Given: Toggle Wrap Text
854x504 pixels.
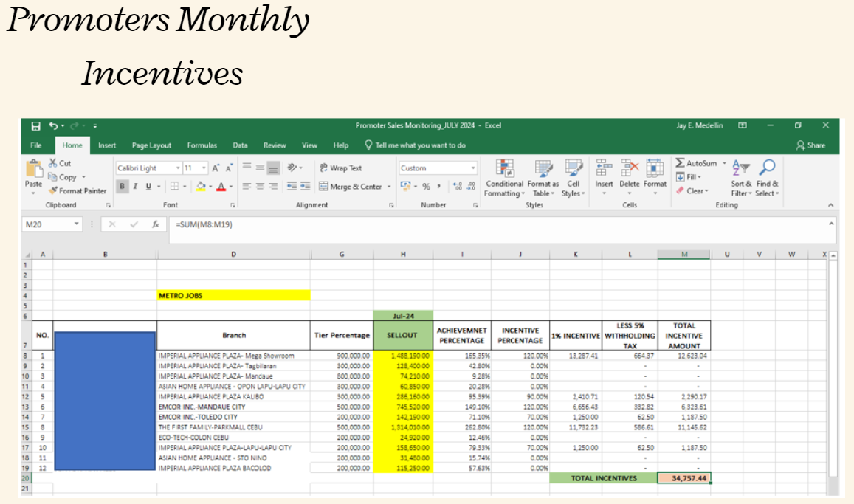Looking at the screenshot, I should pos(340,168).
